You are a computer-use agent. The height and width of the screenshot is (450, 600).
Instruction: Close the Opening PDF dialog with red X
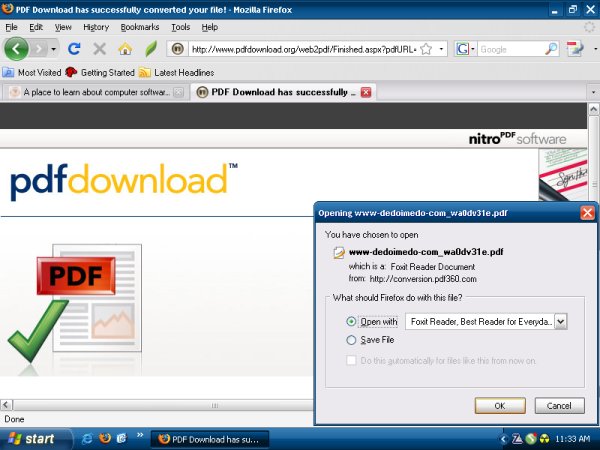(587, 213)
